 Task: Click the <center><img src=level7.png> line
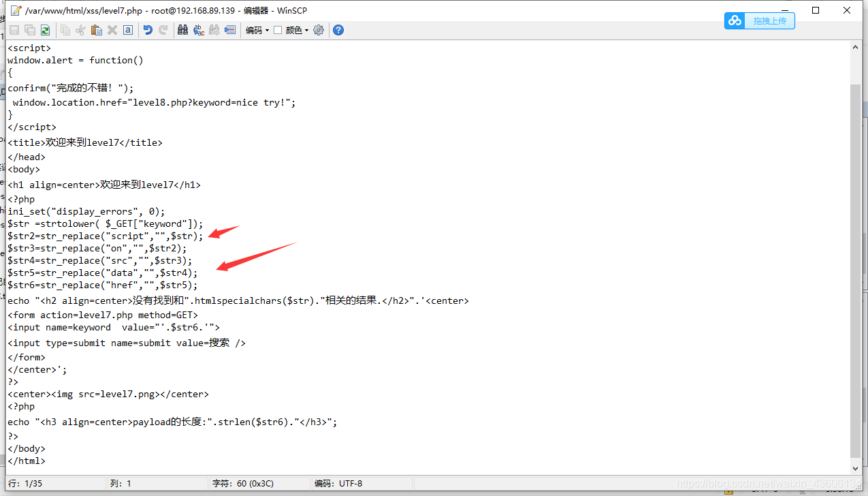pos(108,394)
